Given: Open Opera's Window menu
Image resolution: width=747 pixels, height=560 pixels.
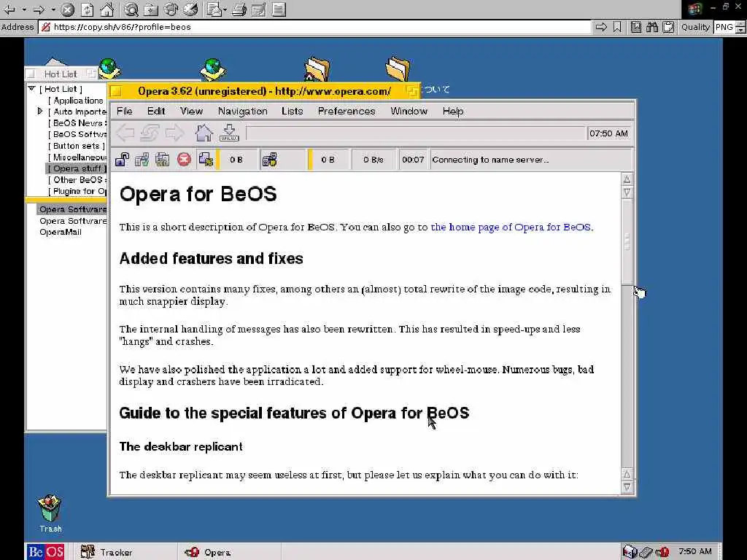Looking at the screenshot, I should (409, 111).
